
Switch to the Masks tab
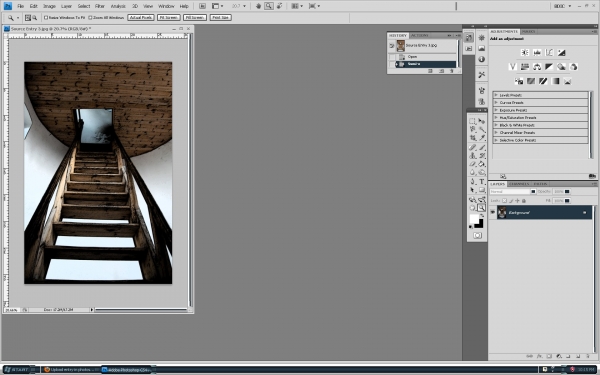click(528, 31)
